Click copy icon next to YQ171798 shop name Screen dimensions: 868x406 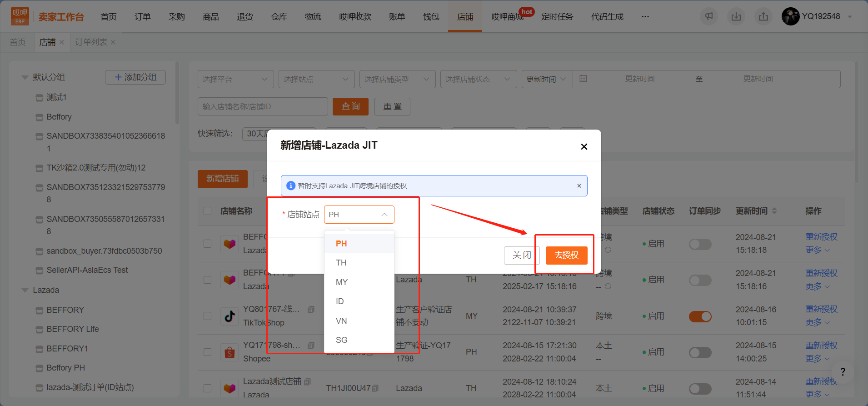click(x=311, y=346)
